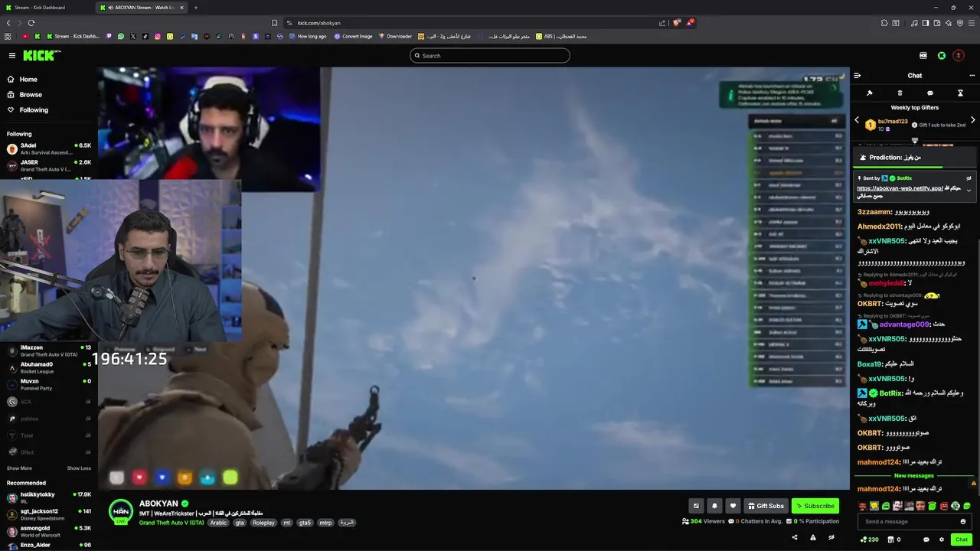Click the Kick search box
Viewport: 980px width, 551px height.
(490, 55)
